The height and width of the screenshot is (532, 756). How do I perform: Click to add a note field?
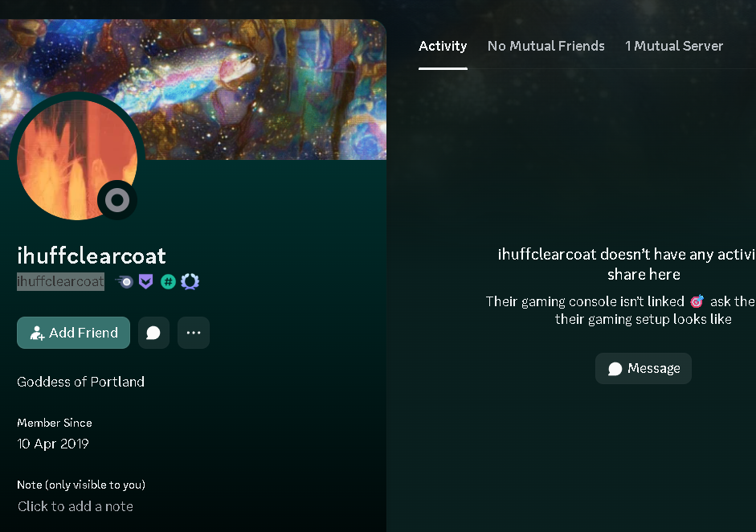[x=76, y=506]
